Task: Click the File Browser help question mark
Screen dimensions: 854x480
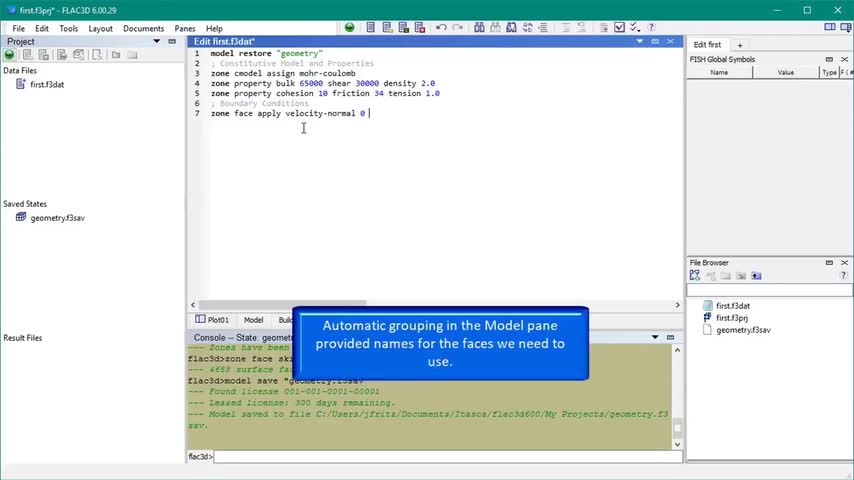Action: [x=844, y=276]
